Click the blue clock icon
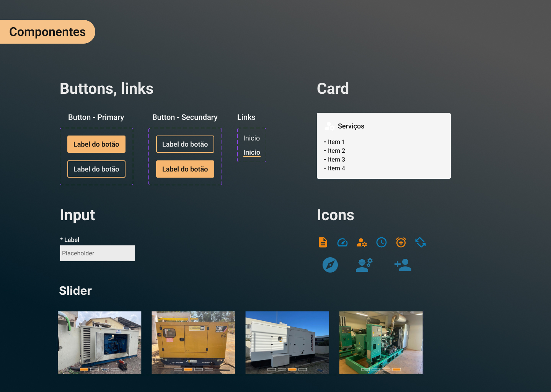 point(381,242)
